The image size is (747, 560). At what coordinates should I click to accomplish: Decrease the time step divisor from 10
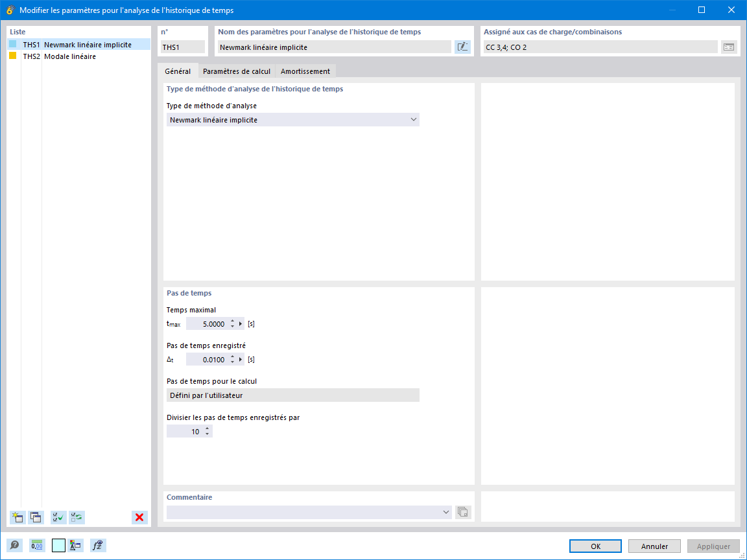207,434
